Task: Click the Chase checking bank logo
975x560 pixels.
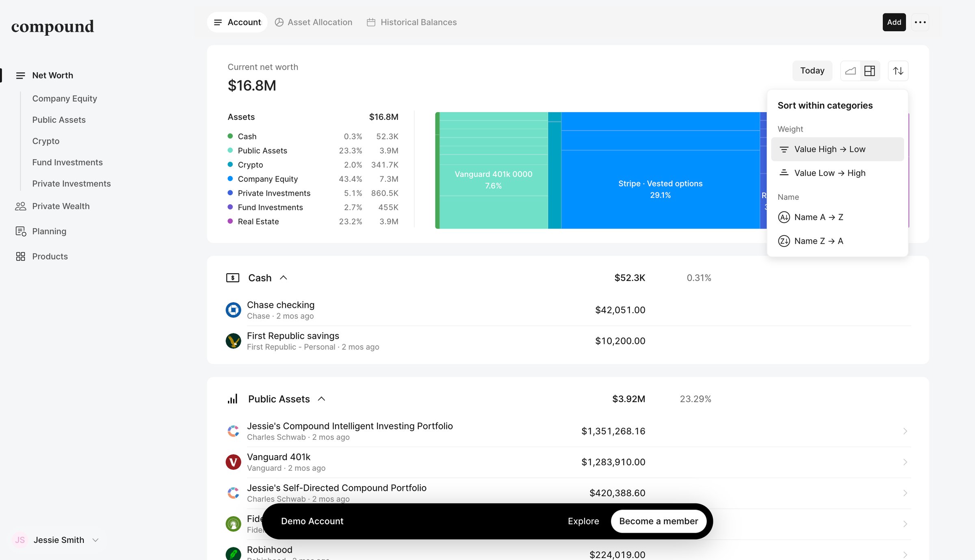Action: (x=233, y=310)
